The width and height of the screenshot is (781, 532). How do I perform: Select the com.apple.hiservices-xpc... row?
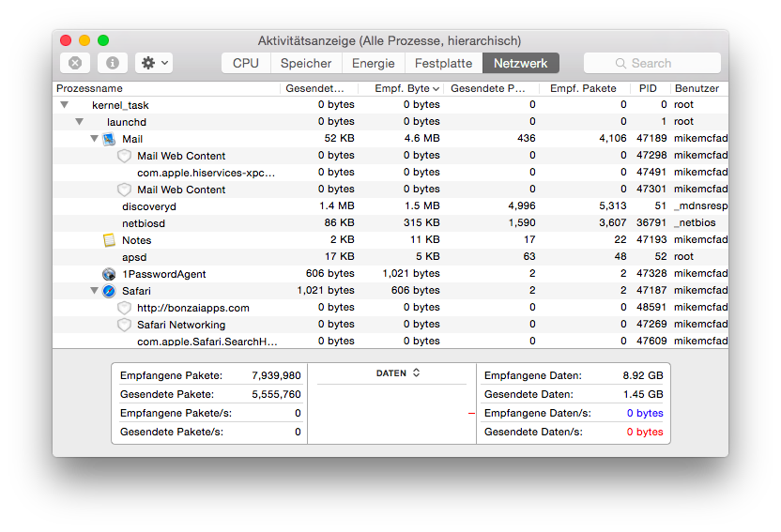[390, 173]
